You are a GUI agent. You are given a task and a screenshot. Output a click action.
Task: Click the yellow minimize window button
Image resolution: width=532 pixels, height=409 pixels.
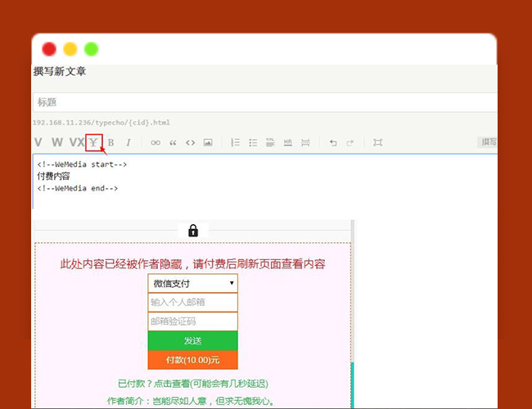click(70, 49)
